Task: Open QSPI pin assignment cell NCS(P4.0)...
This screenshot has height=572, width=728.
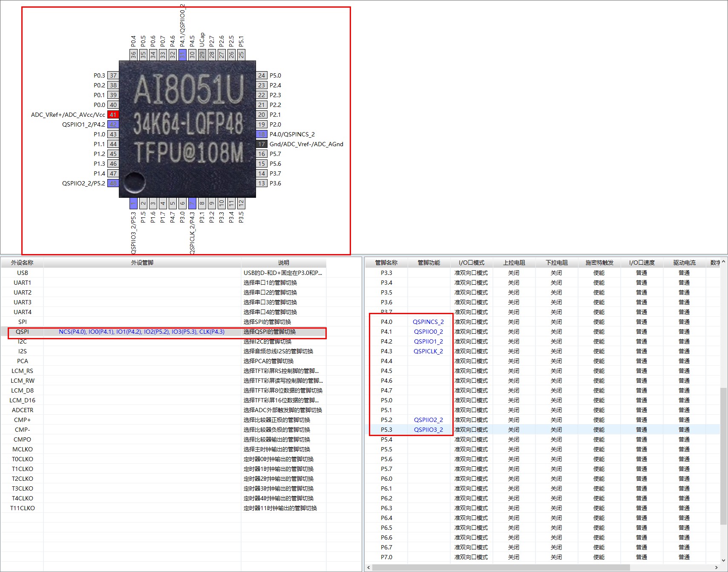Action: click(142, 332)
